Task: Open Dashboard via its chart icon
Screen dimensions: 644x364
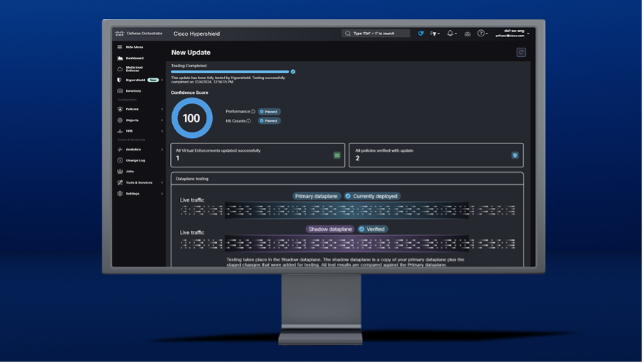Action: (120, 58)
